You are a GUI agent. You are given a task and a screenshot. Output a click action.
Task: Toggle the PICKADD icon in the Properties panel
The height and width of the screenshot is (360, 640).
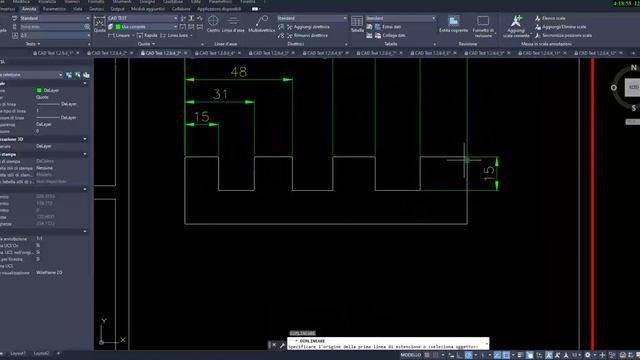click(x=69, y=75)
